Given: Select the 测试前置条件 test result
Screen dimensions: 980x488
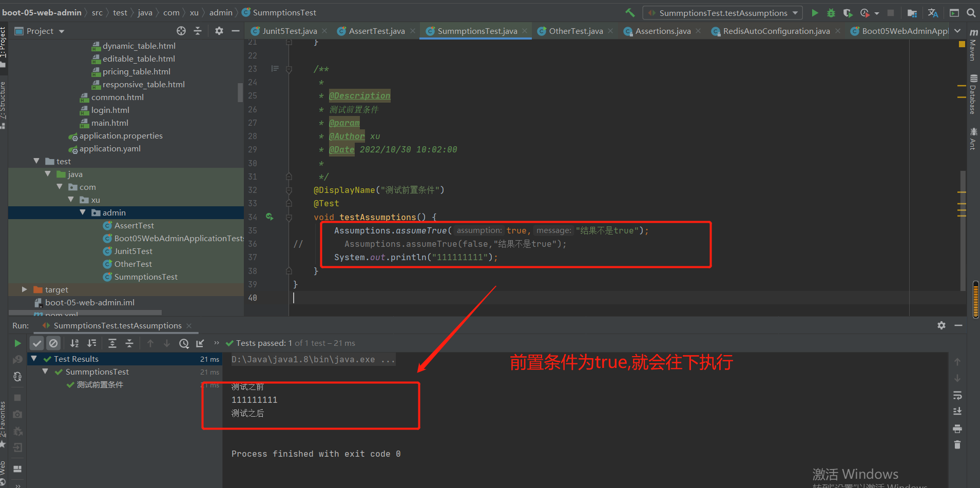Looking at the screenshot, I should (x=100, y=384).
